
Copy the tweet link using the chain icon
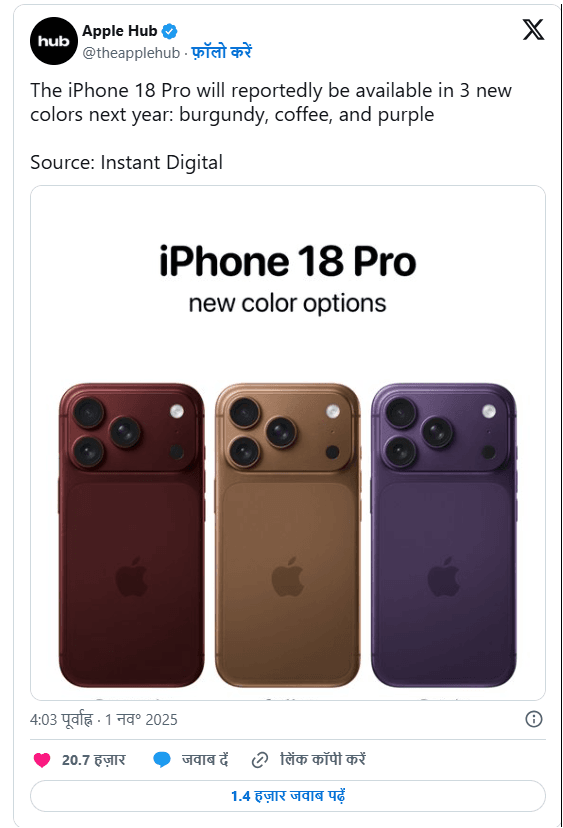coord(259,760)
